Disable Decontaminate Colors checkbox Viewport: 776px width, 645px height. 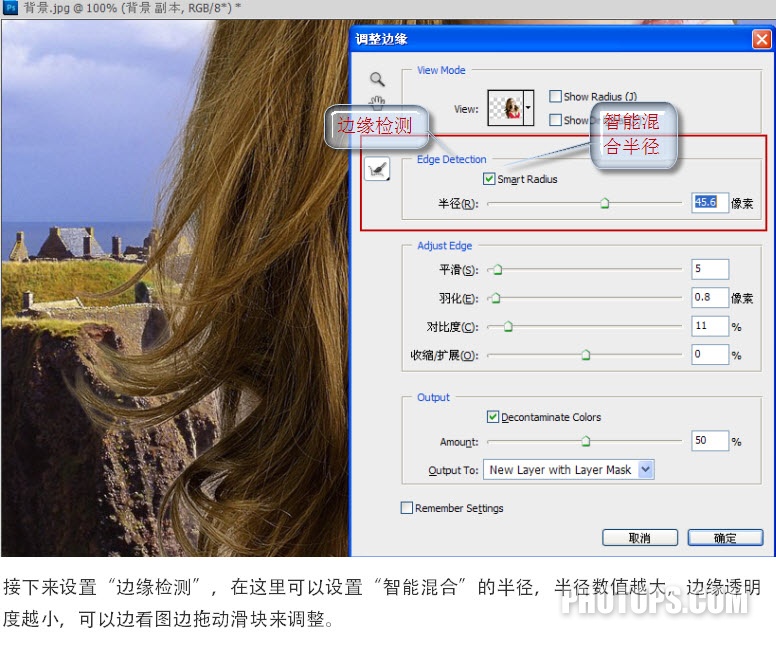click(x=492, y=417)
